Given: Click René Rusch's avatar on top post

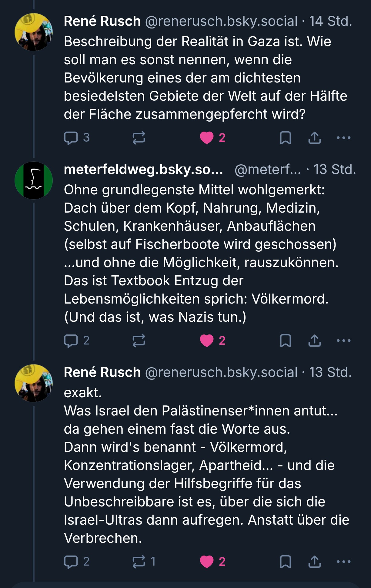Looking at the screenshot, I should 34,32.
